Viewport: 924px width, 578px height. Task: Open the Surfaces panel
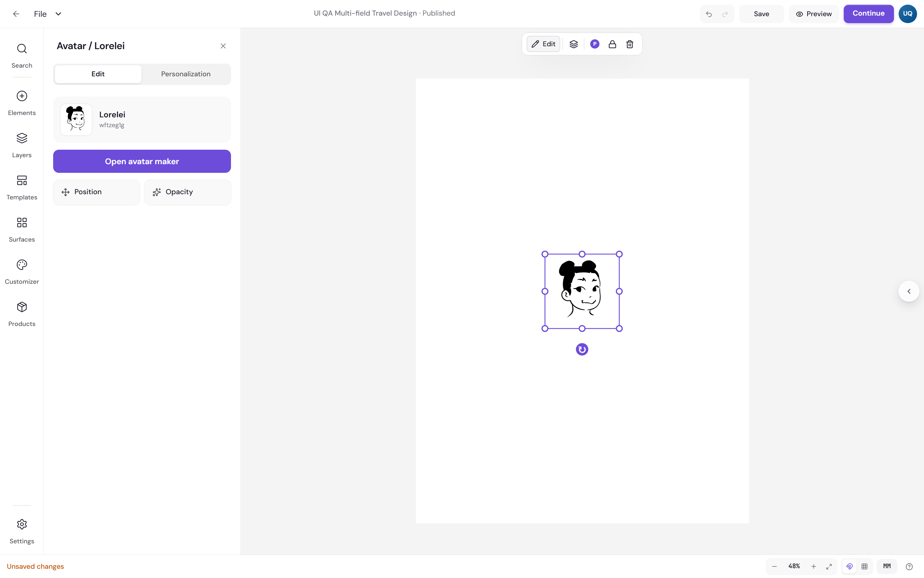click(x=22, y=230)
